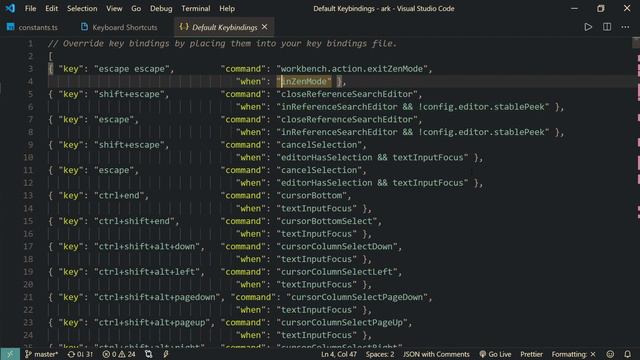Click the "ctrl+shift+alt+left" key on line 19

[147, 271]
